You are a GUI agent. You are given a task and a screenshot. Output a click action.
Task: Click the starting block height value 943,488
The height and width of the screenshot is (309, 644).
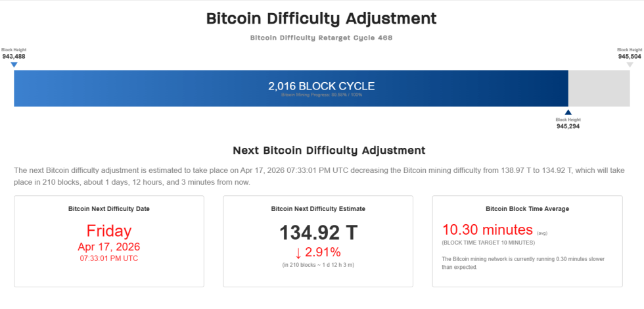coord(14,57)
